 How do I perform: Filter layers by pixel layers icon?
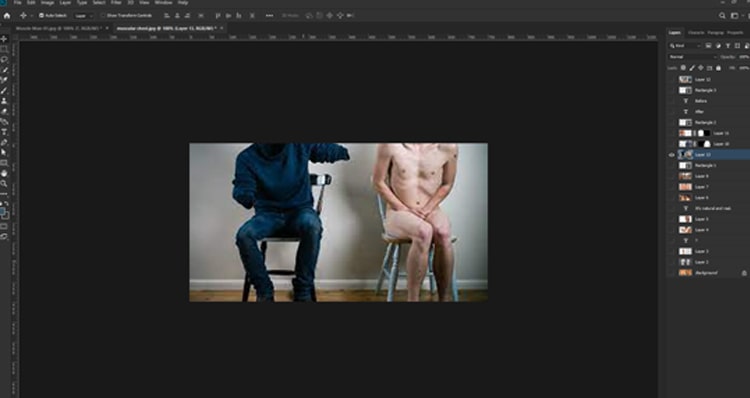pyautogui.click(x=708, y=46)
